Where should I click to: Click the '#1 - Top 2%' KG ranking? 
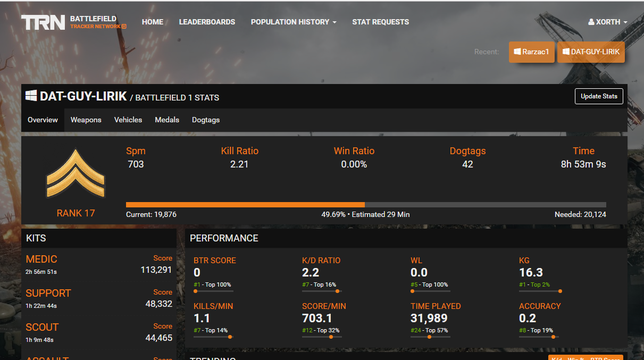tap(534, 284)
